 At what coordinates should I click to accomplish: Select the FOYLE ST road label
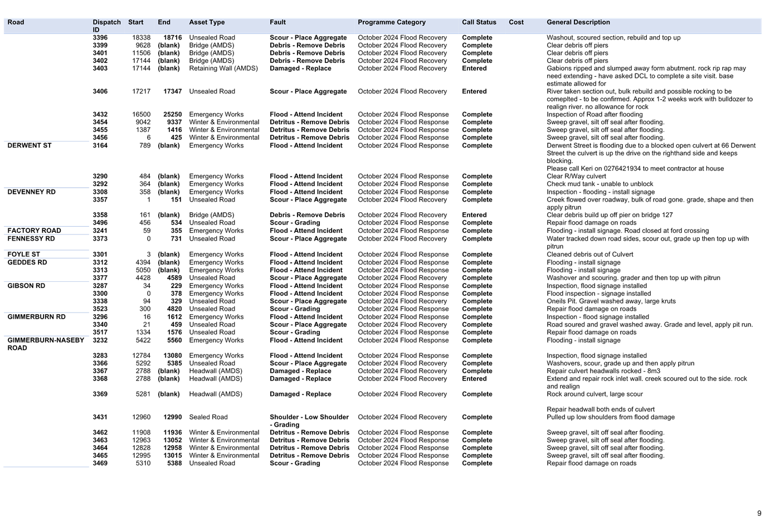point(23,254)
